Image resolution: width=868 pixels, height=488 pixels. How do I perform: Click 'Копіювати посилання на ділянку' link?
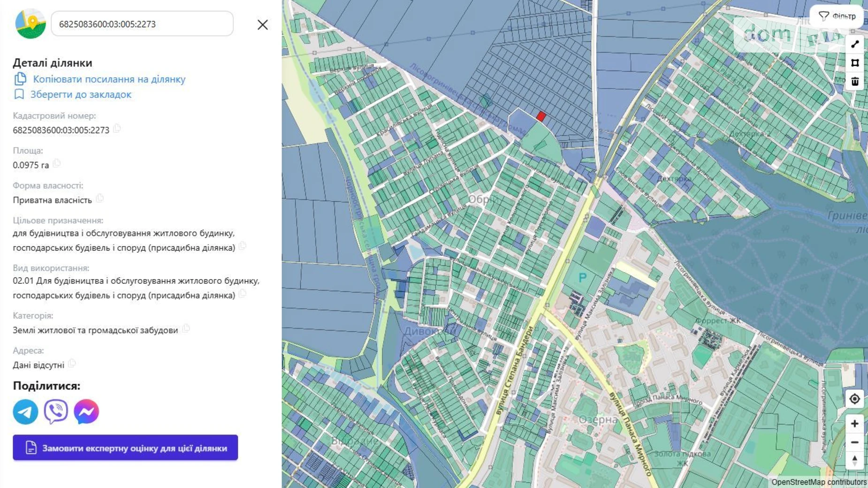(x=109, y=79)
